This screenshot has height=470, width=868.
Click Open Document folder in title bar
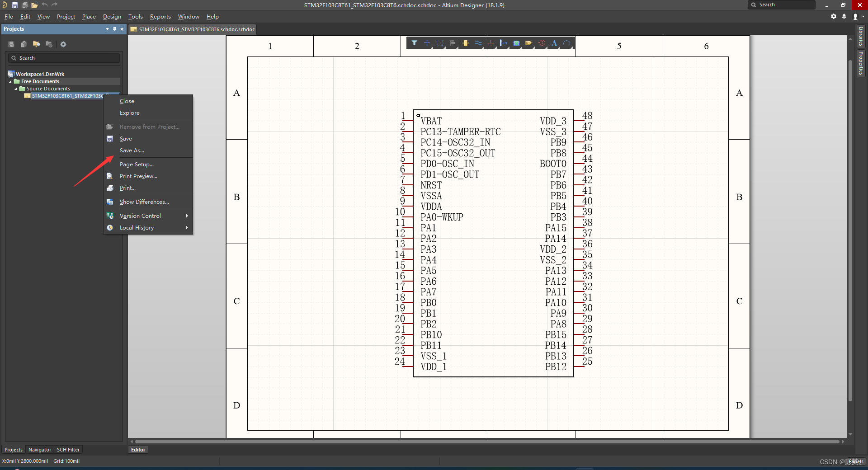click(x=34, y=5)
